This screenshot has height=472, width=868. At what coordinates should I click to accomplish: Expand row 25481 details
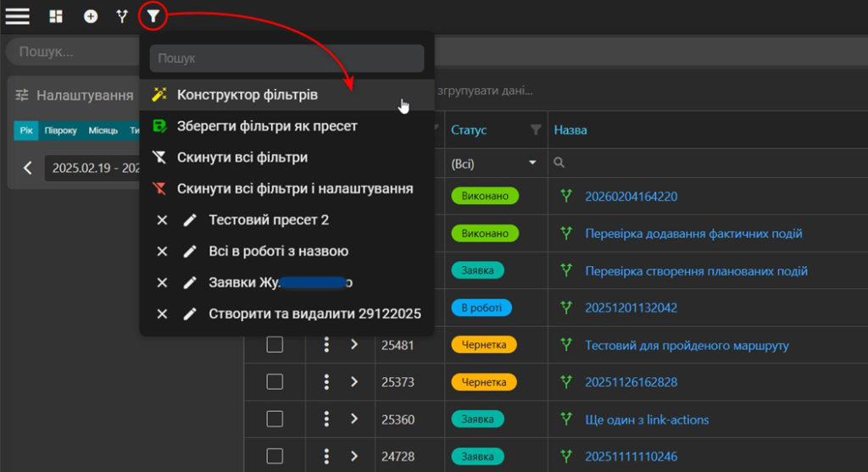[354, 345]
